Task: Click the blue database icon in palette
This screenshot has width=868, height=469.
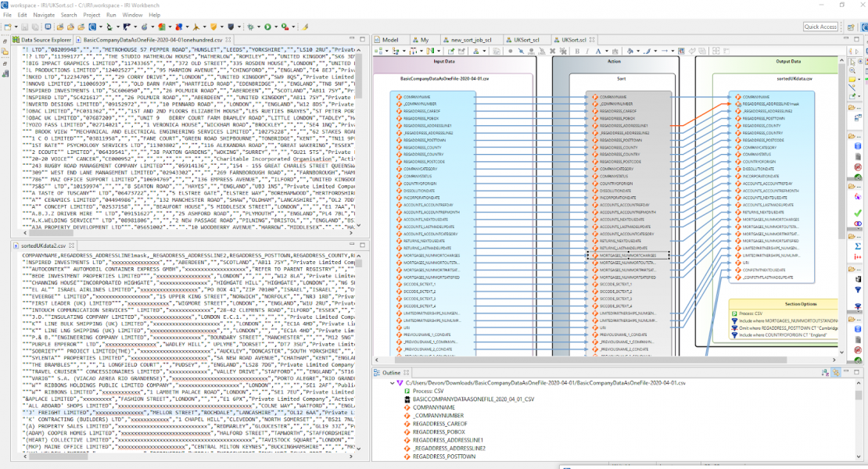Action: click(858, 147)
